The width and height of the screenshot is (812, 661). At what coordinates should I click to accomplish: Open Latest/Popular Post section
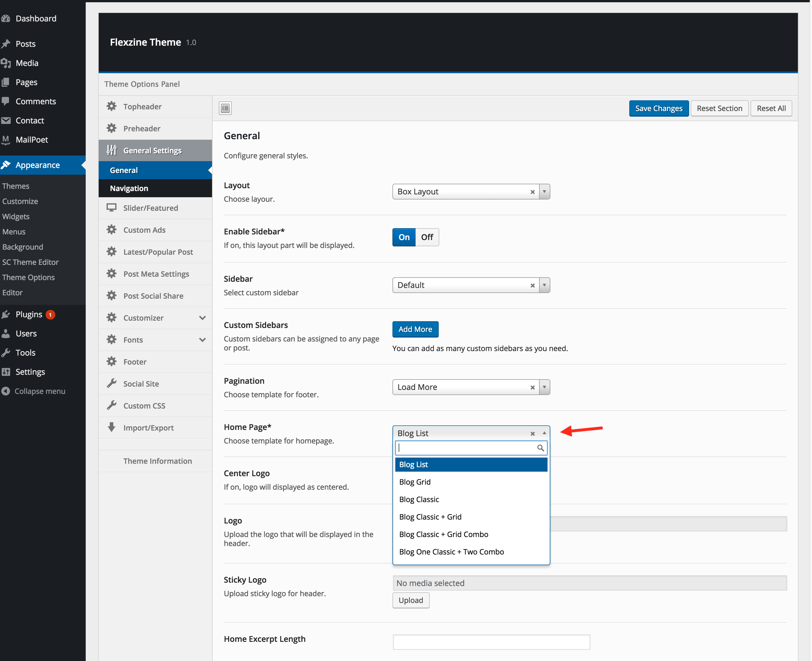[155, 252]
